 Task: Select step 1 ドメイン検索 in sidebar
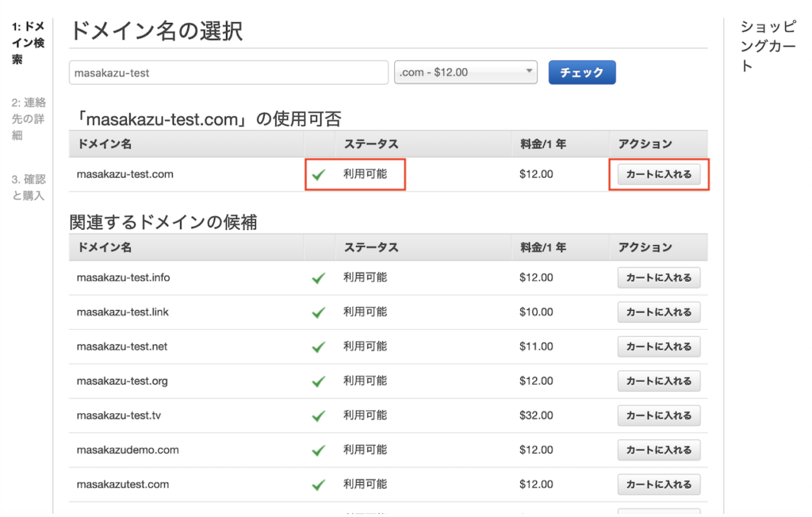[x=28, y=43]
